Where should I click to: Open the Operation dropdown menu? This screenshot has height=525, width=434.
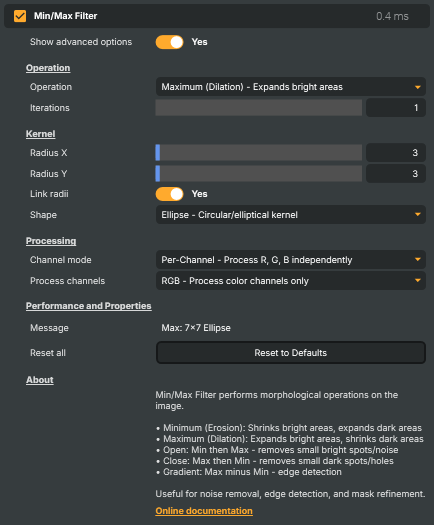click(291, 87)
